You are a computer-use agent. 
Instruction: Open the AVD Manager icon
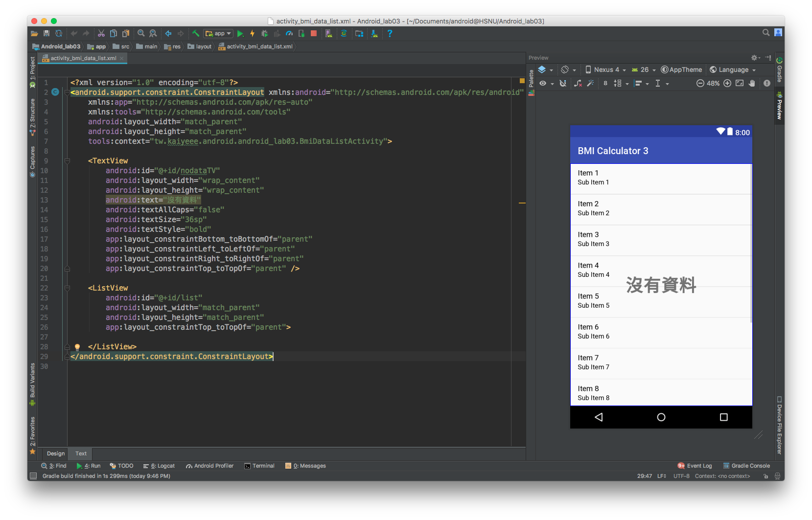pos(329,34)
